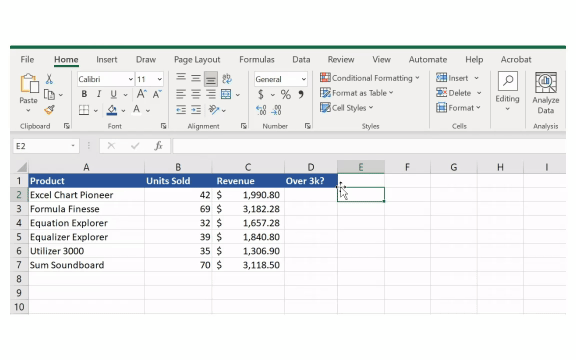Click the Cut scissors icon
576x360 pixels.
coord(49,79)
